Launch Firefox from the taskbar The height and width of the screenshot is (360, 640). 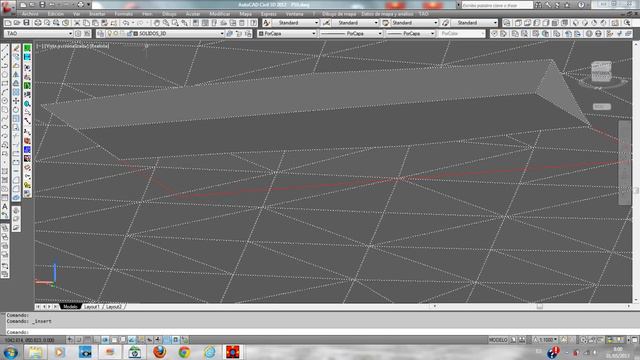pyautogui.click(x=160, y=352)
